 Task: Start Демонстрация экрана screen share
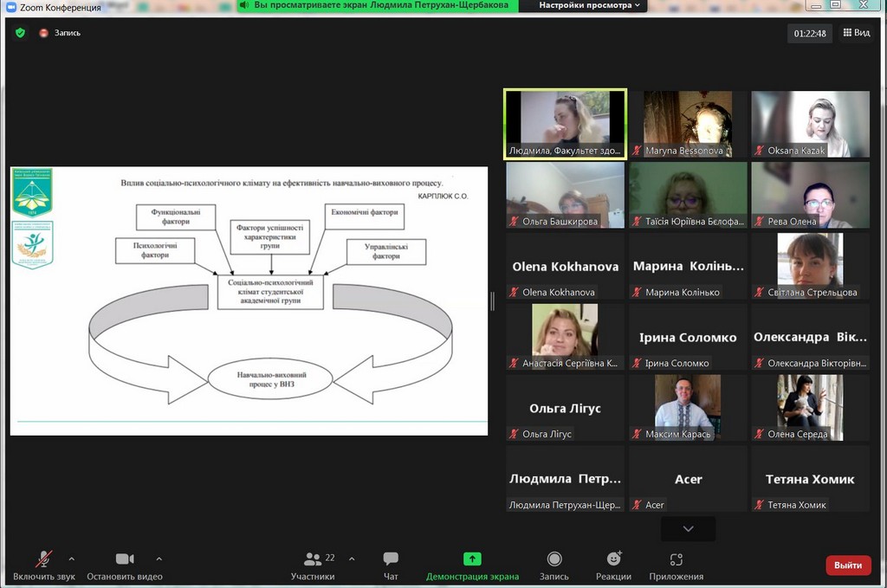coord(472,565)
